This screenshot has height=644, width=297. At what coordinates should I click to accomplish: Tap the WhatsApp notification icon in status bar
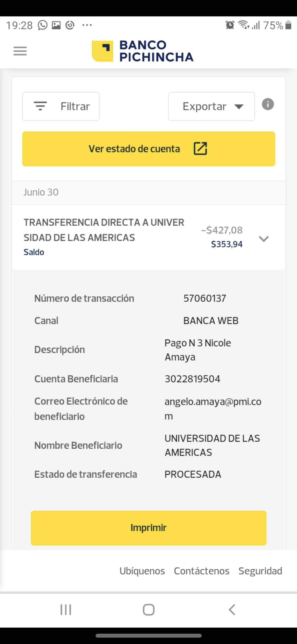43,25
